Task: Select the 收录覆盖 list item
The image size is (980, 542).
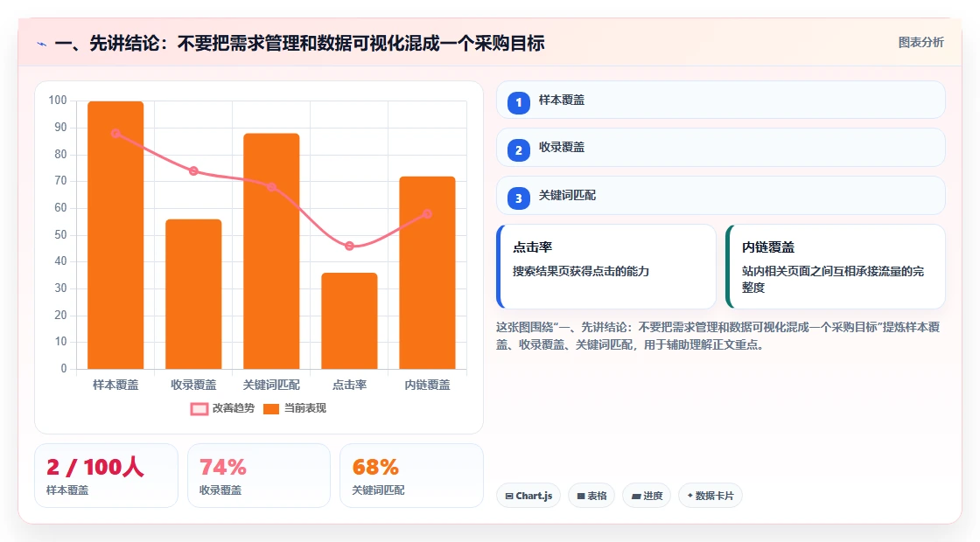Action: [x=721, y=148]
